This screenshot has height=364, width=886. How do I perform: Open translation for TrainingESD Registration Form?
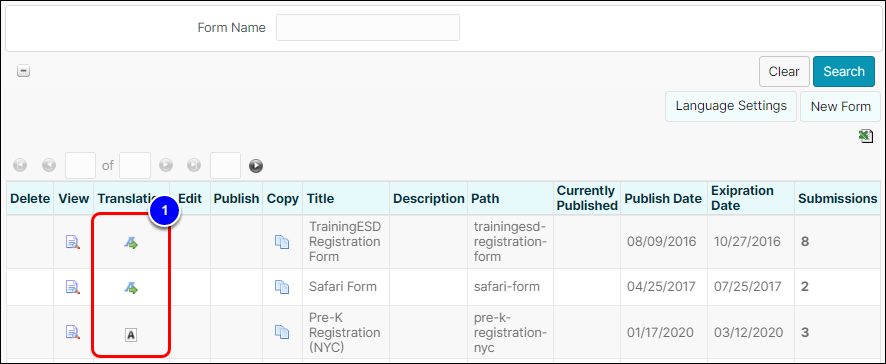tap(131, 243)
